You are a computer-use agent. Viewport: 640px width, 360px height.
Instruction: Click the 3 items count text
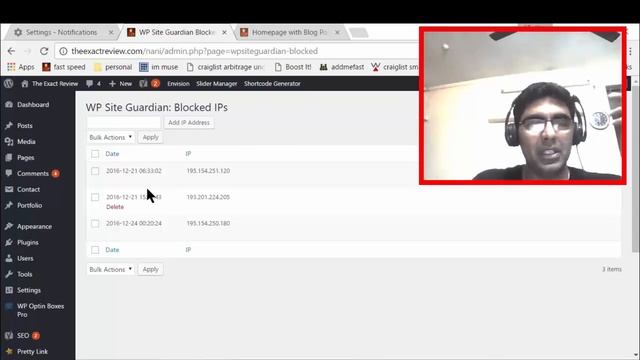612,269
